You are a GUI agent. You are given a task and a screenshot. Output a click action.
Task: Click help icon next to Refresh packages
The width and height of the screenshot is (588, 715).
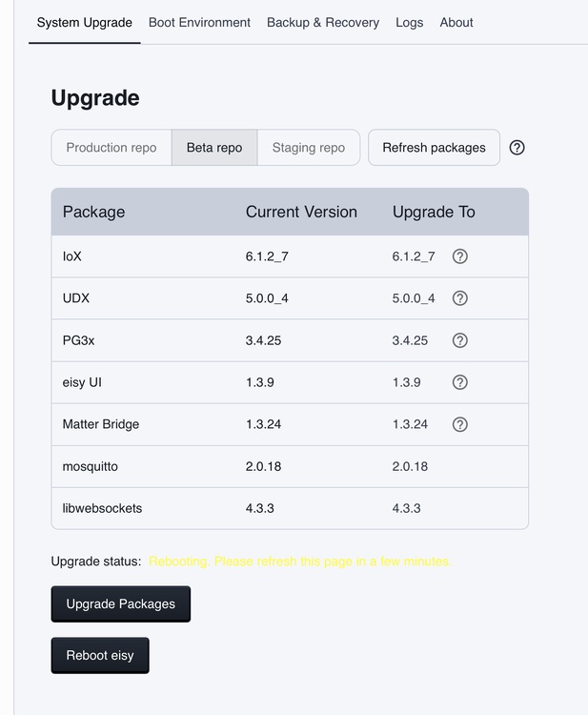(x=517, y=148)
